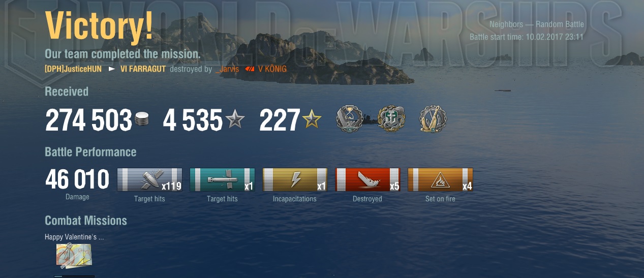Click the V KÖNIG ship label
This screenshot has width=644, height=278.
(272, 69)
